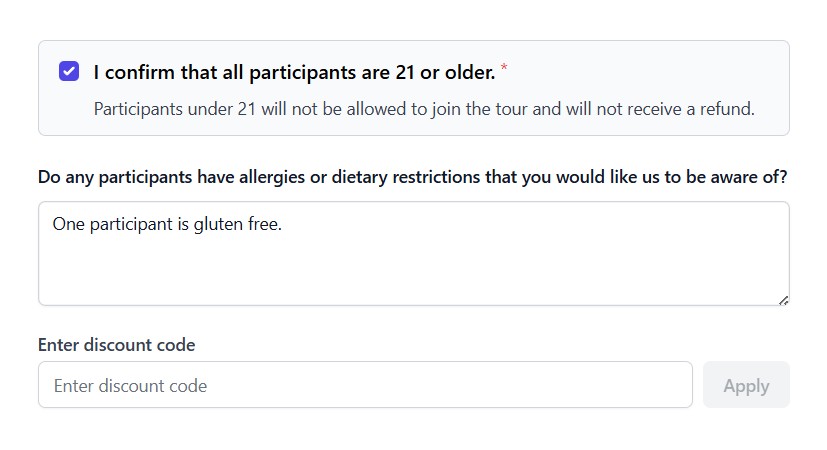
Task: Place cursor after 'free.' in the textarea
Action: point(284,225)
